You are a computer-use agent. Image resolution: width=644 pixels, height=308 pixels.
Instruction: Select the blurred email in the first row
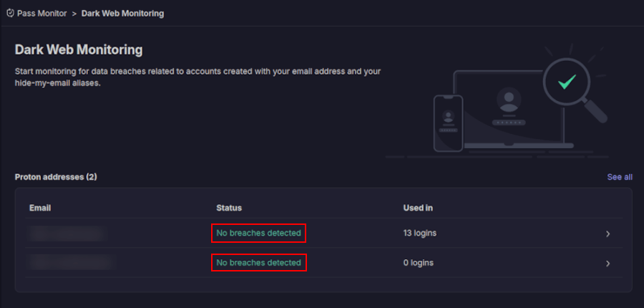[68, 234]
